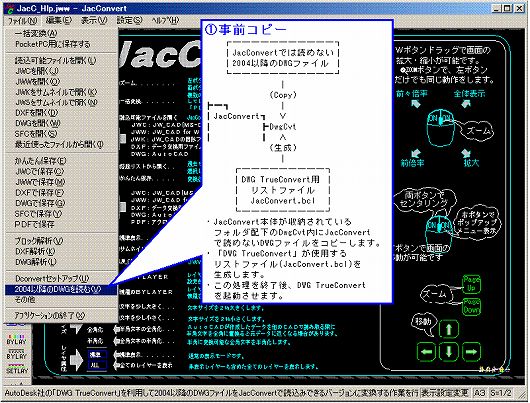The height and width of the screenshot is (403, 530).
Task: Select DWGを開く(W) menu entry
Action: (x=61, y=123)
